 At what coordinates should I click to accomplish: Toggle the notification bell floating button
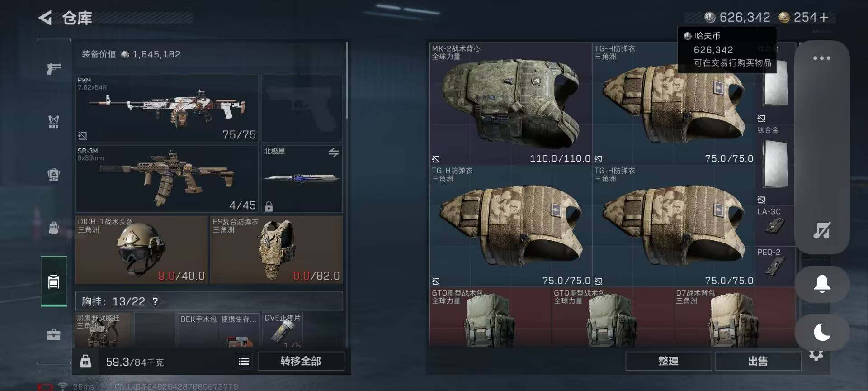tap(822, 284)
